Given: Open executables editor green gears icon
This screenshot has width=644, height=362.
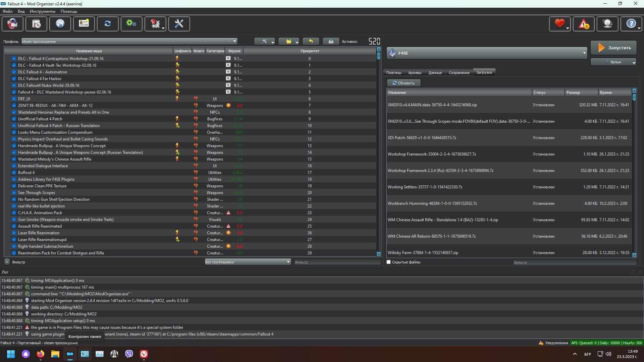Looking at the screenshot, I should point(131,24).
